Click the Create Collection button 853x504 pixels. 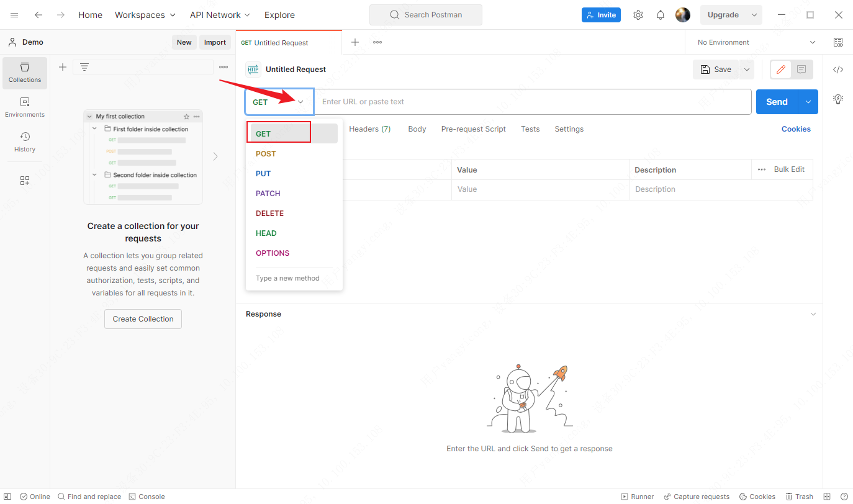pos(143,318)
